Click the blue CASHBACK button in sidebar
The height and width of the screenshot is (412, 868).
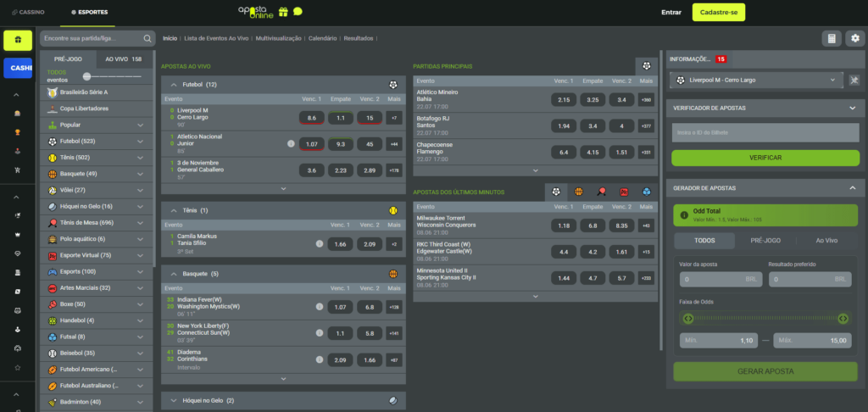point(18,68)
